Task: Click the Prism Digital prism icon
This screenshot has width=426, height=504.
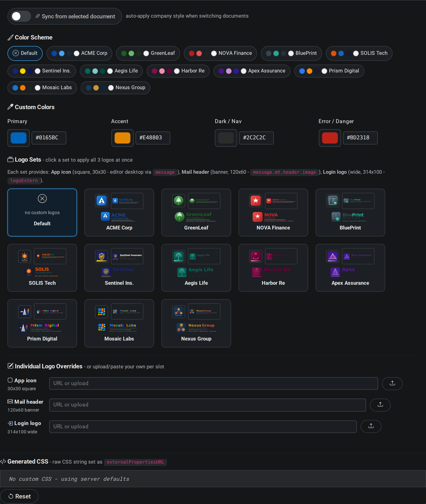Action: 24,311
